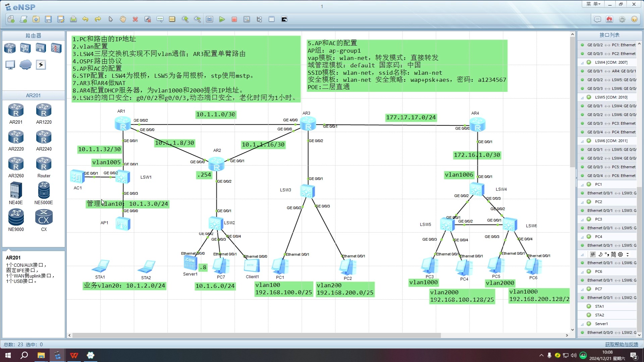Select the cloud device category icon
The height and width of the screenshot is (362, 644).
click(25, 65)
